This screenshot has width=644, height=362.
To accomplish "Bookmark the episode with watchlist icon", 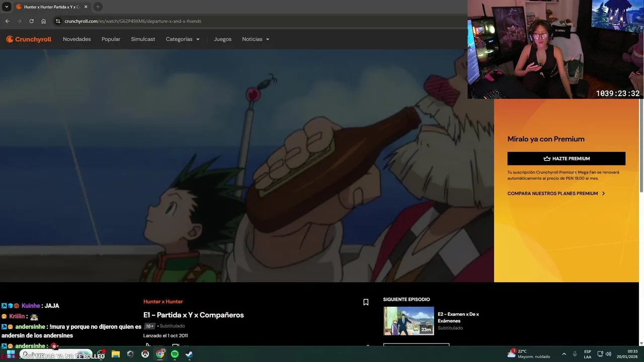I will (x=366, y=302).
